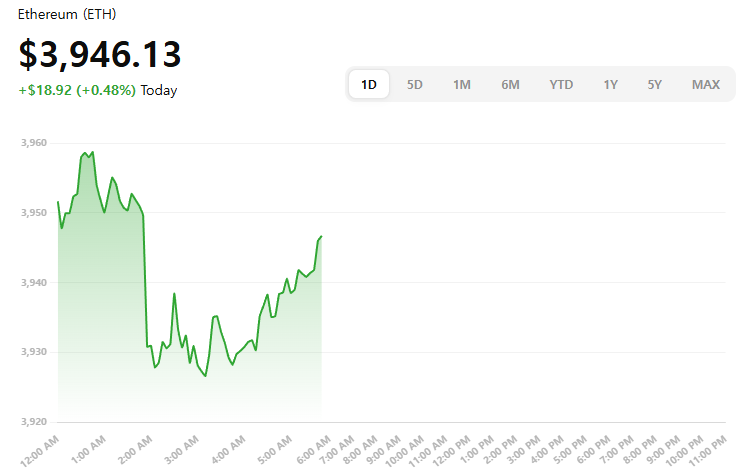
Task: Click the 3,960 y-axis label
Action: pos(33,143)
